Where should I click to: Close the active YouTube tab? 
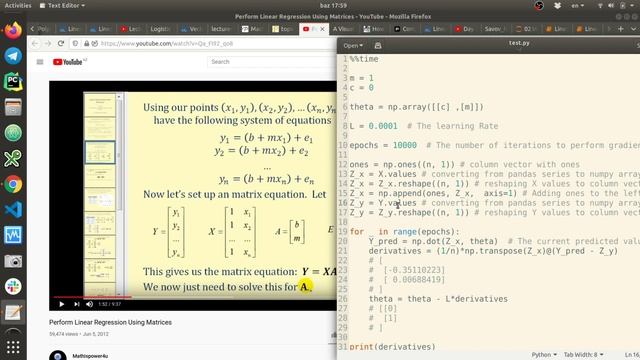click(322, 29)
